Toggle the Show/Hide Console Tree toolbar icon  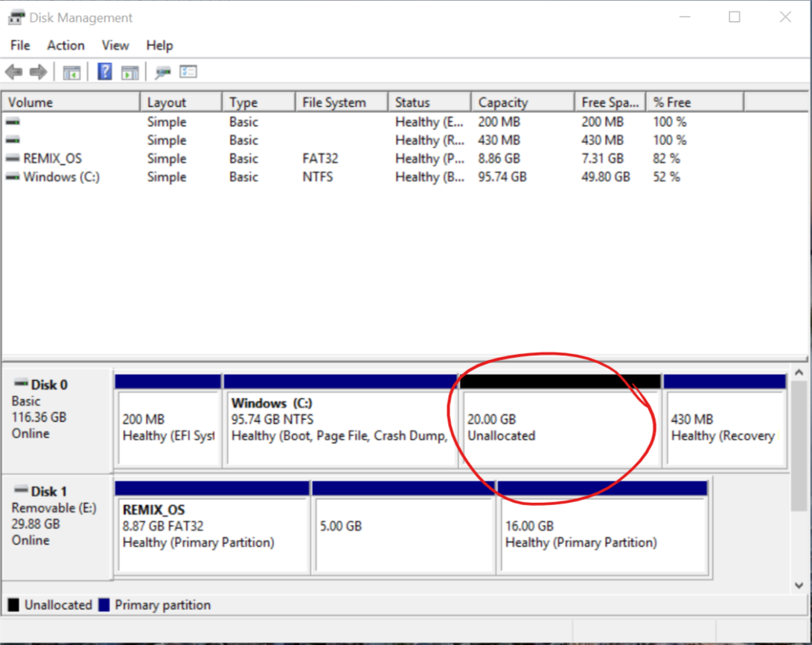tap(71, 72)
